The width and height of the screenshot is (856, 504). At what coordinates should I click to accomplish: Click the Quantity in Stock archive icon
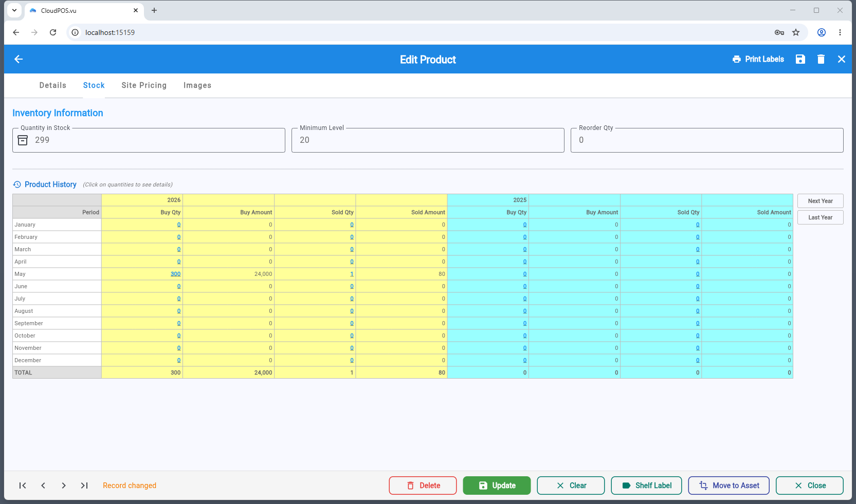tap(23, 140)
